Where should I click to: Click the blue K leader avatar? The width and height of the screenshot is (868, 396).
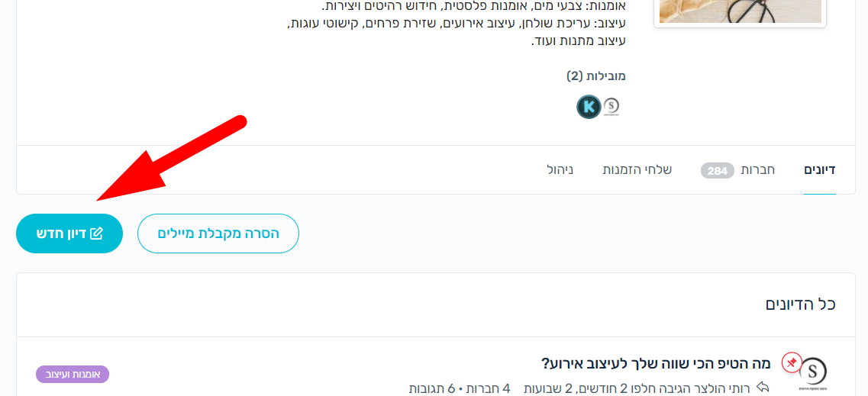pyautogui.click(x=589, y=106)
